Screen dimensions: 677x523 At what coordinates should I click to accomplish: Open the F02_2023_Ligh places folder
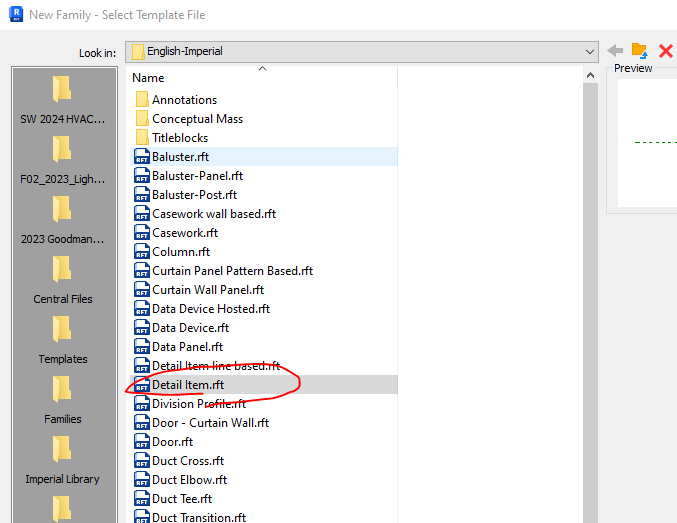tap(63, 160)
